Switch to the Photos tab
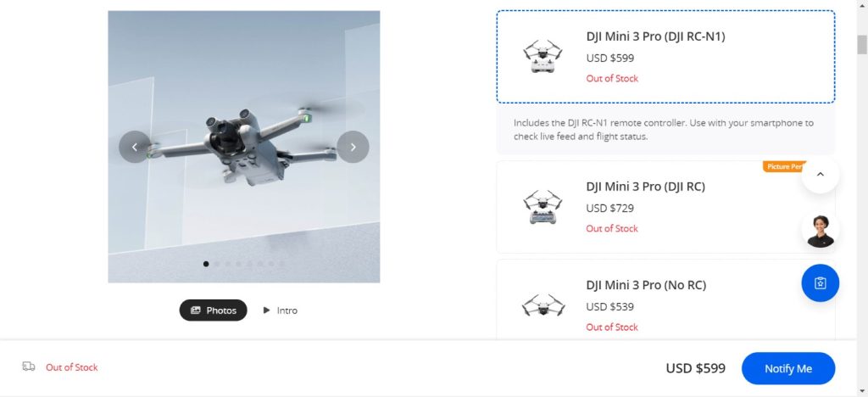The width and height of the screenshot is (868, 397). coord(213,310)
